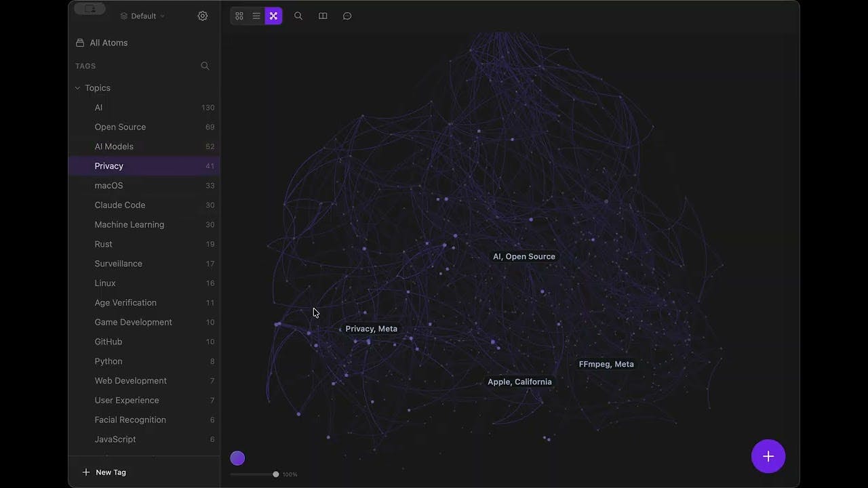Click the purple plus add-atom button

click(x=768, y=457)
